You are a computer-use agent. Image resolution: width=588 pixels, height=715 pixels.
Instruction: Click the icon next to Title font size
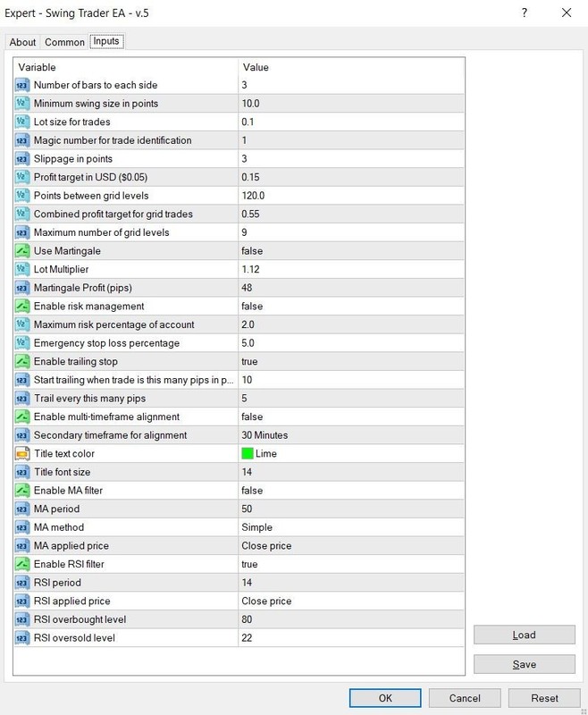pyautogui.click(x=21, y=472)
